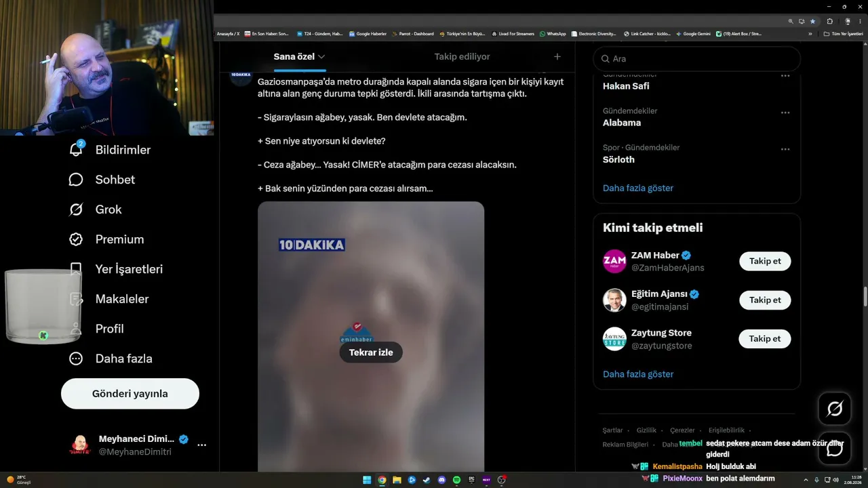Open Hakan Safi trending topic
Screen dimensions: 868x488
(626, 86)
